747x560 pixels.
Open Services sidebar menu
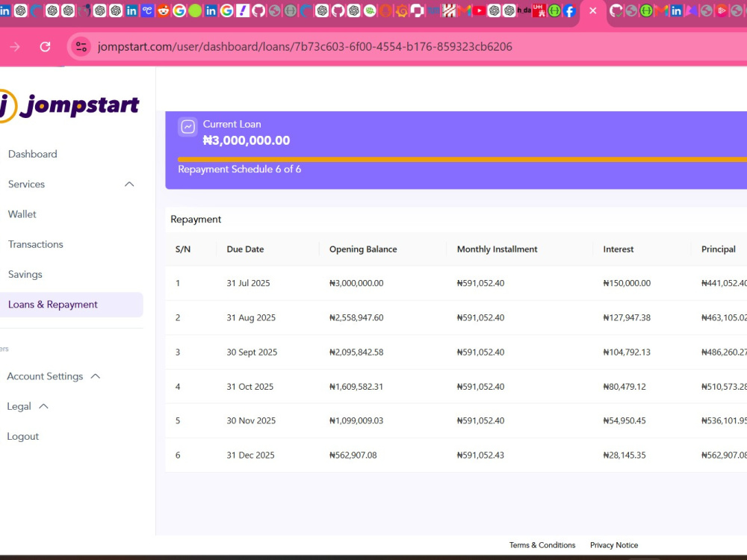click(26, 184)
